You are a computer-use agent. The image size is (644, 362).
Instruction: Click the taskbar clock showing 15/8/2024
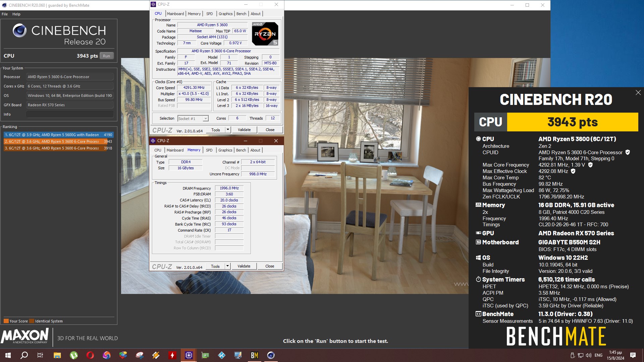[615, 355]
